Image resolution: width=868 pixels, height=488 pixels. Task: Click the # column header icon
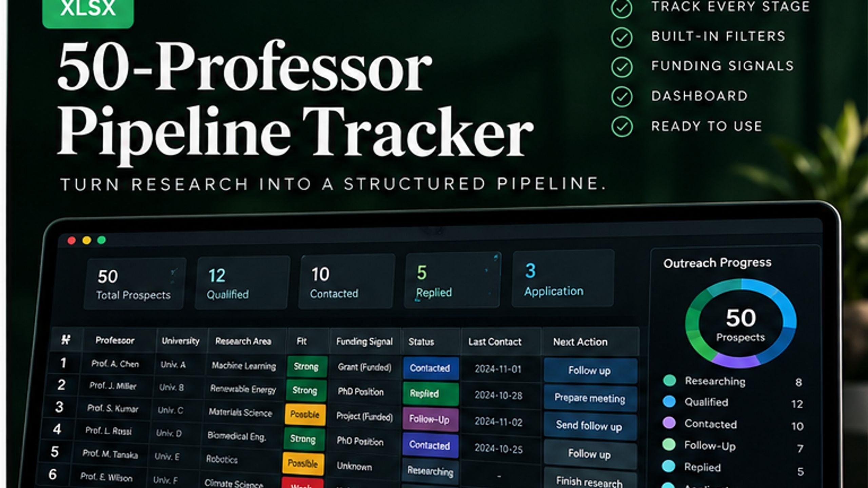66,339
